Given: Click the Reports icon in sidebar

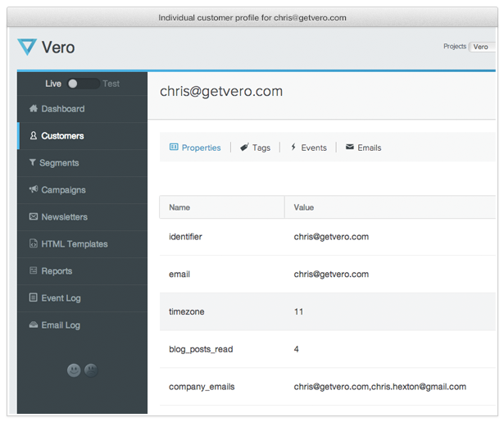Looking at the screenshot, I should pos(33,271).
